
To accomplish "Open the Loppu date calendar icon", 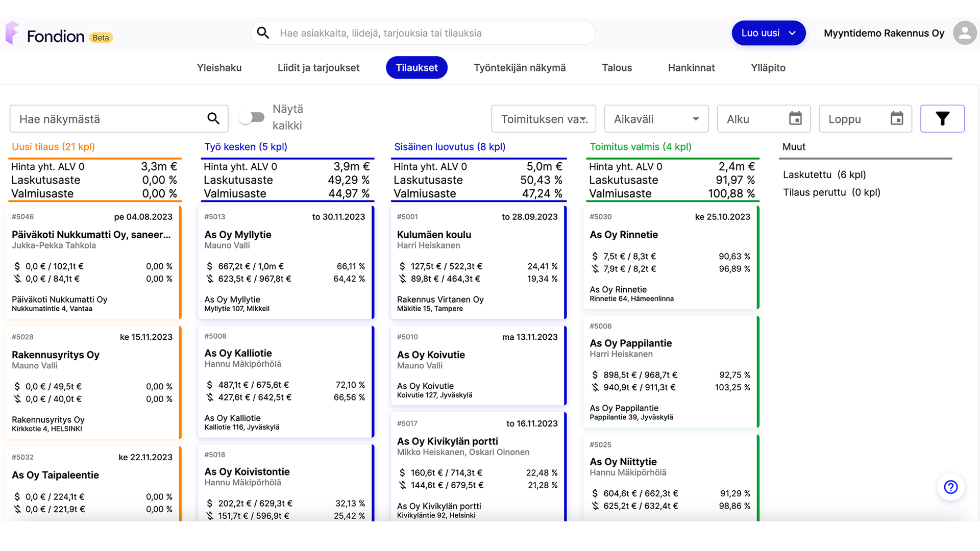I will (897, 118).
